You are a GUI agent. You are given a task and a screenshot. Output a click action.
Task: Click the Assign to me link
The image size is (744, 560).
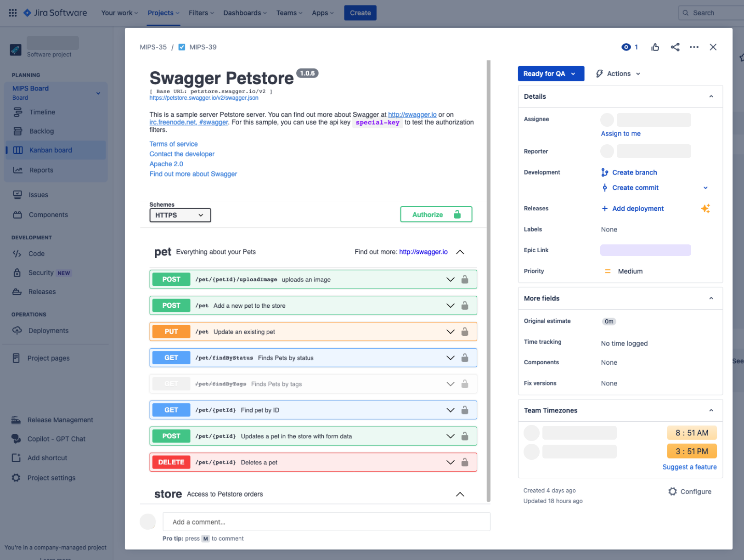pos(620,133)
